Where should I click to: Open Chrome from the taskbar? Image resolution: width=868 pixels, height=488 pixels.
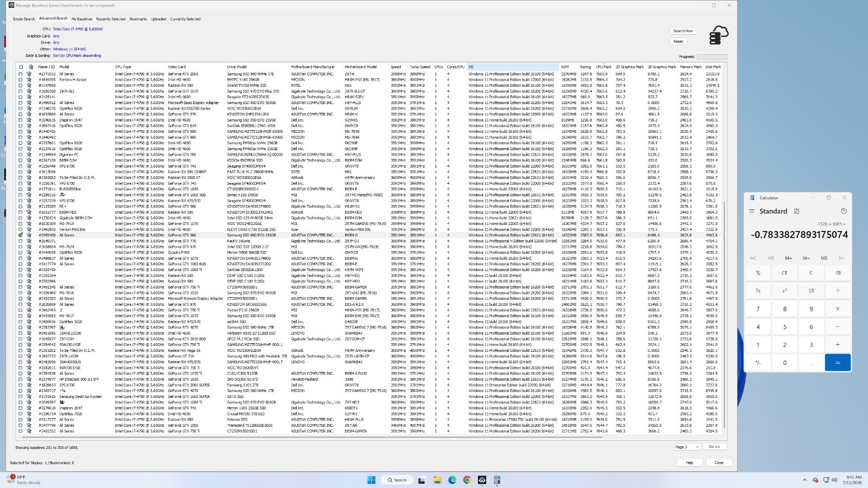pyautogui.click(x=467, y=480)
